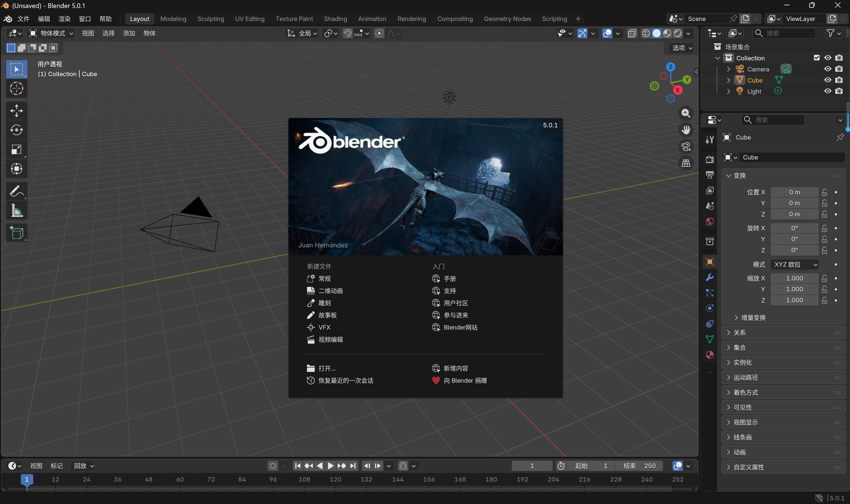
Task: Click the Blender logo menu icon
Action: (x=7, y=19)
